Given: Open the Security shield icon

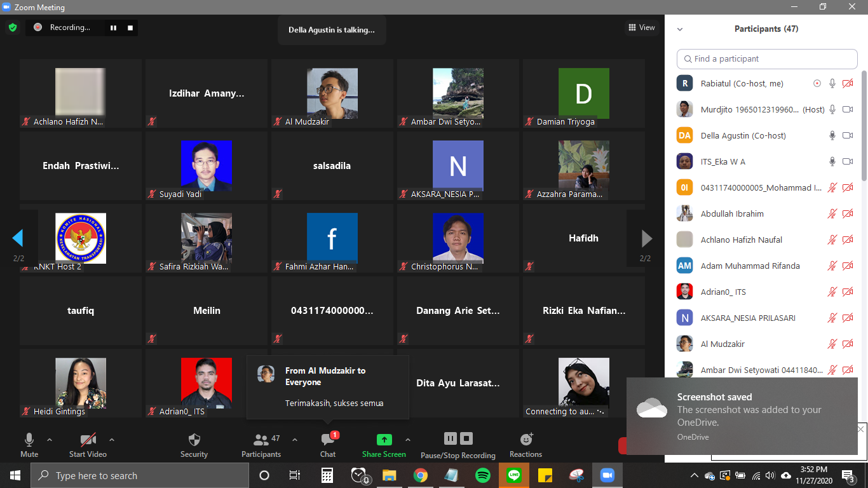Looking at the screenshot, I should 194,440.
